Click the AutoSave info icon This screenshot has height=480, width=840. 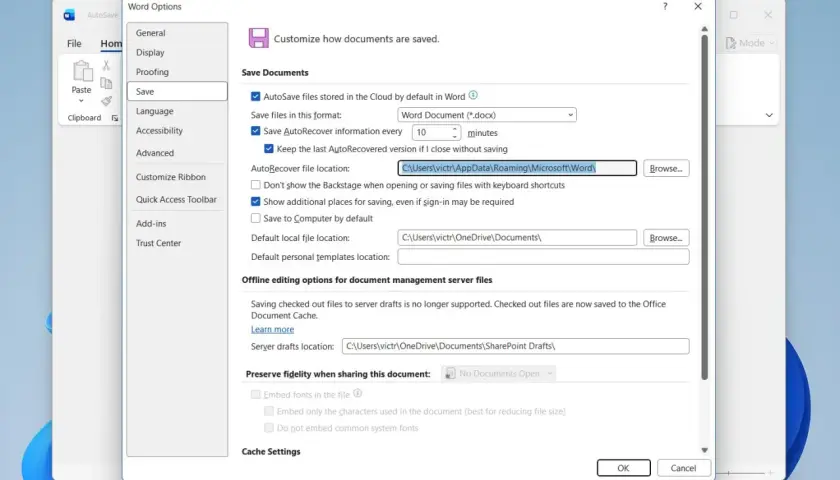pos(473,95)
